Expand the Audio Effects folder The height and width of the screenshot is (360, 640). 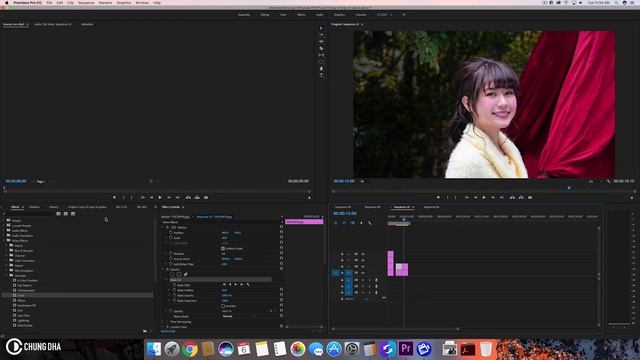point(4,231)
